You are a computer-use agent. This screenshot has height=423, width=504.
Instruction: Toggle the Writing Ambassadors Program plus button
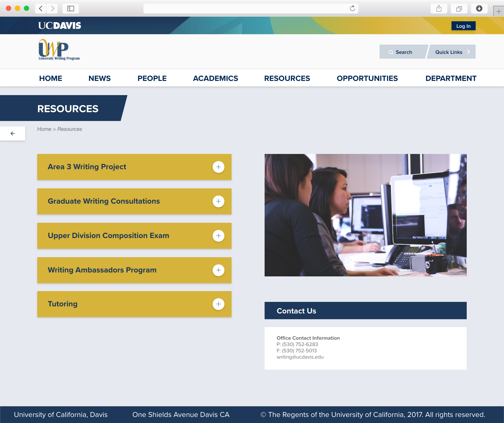[x=218, y=270]
